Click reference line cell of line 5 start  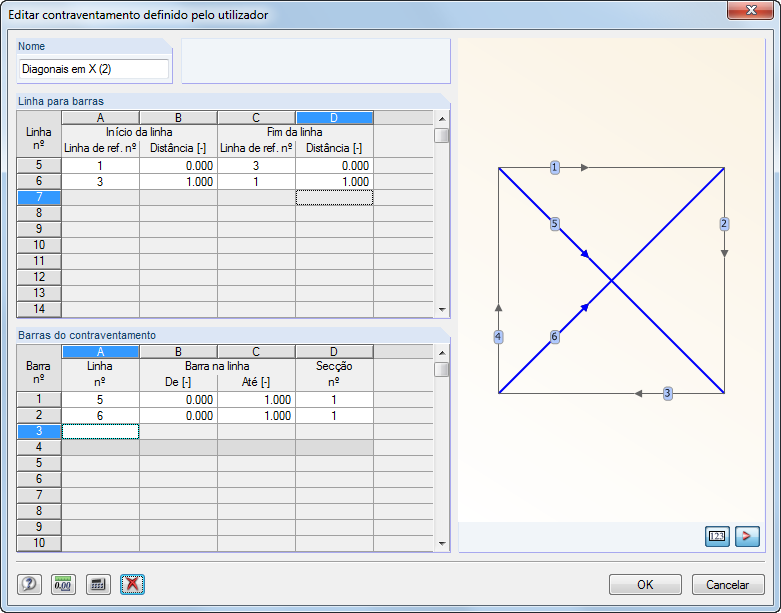pos(100,166)
